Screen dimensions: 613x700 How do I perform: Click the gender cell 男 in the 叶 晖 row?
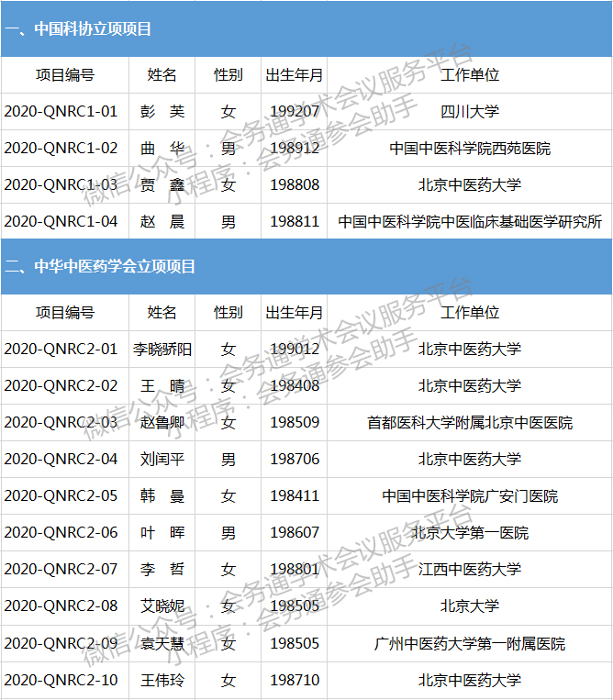[228, 532]
